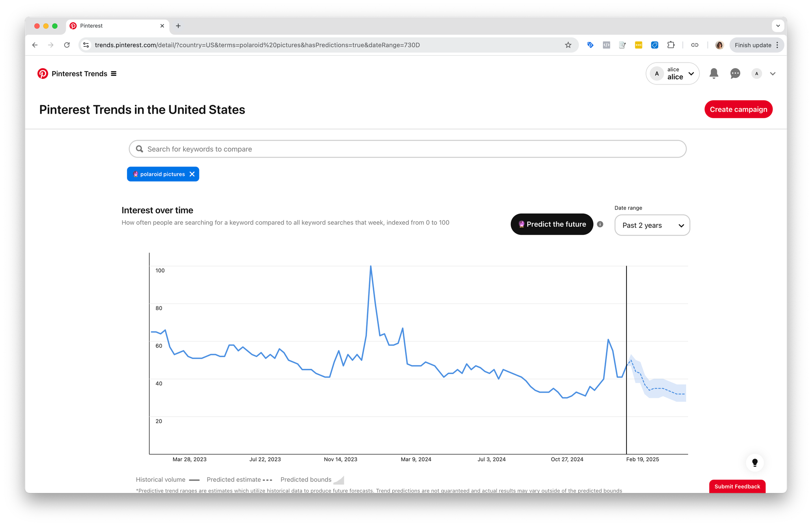Bookmark page with the star icon
The height and width of the screenshot is (526, 812).
568,45
